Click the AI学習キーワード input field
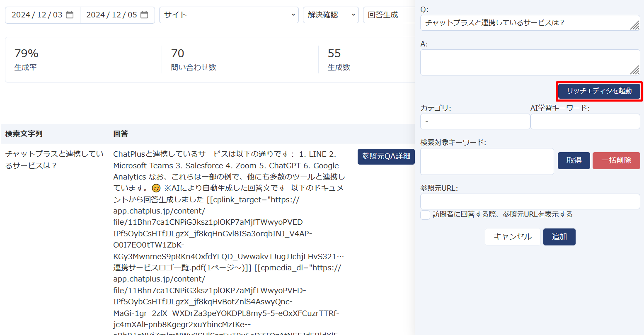This screenshot has width=644, height=335. click(585, 121)
